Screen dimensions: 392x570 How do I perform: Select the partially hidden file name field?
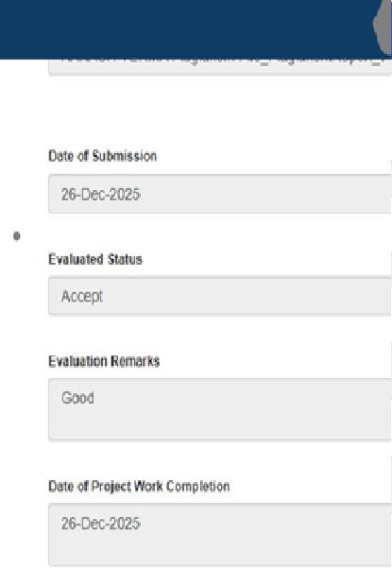(220, 67)
